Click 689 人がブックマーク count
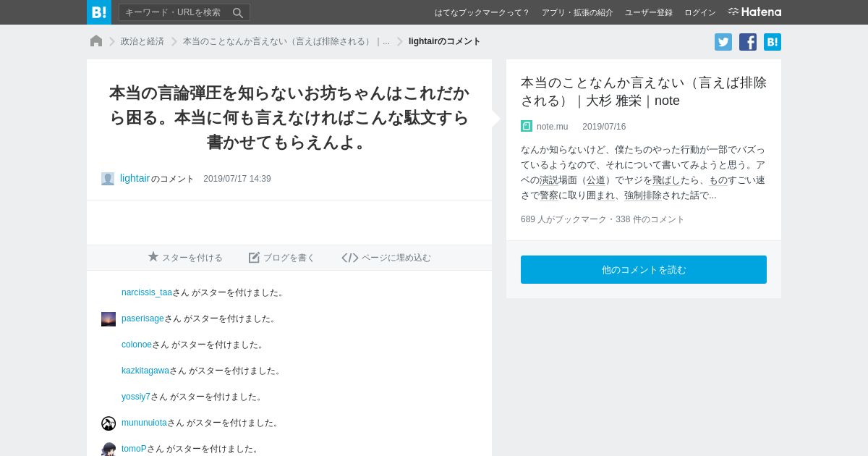The width and height of the screenshot is (868, 456). point(563,219)
